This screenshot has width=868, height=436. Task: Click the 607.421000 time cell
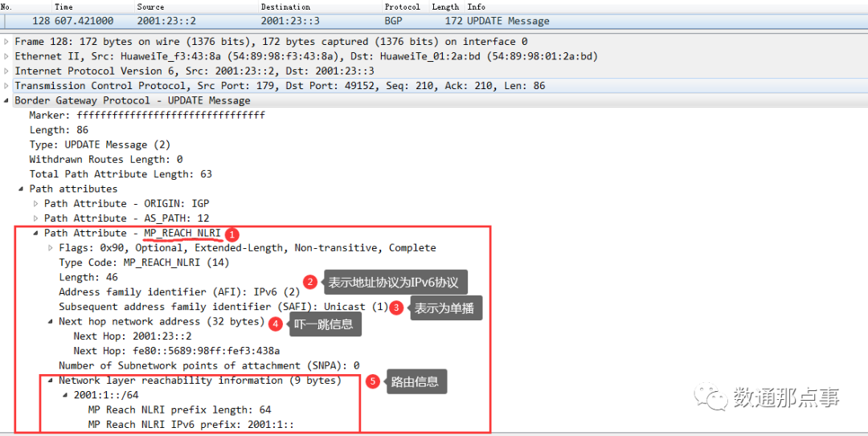(x=84, y=21)
